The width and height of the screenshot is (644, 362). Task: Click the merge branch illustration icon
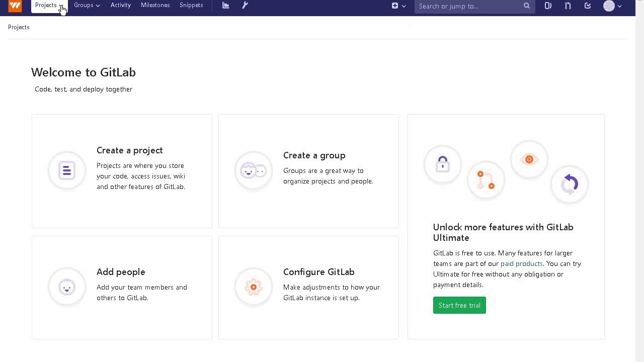tap(486, 179)
